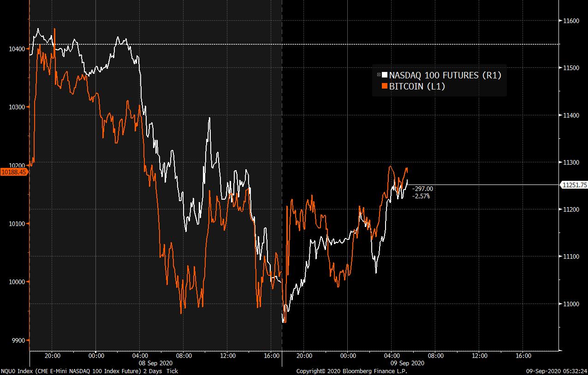588x375 pixels.
Task: Click the 11500 right axis label
Action: [570, 68]
